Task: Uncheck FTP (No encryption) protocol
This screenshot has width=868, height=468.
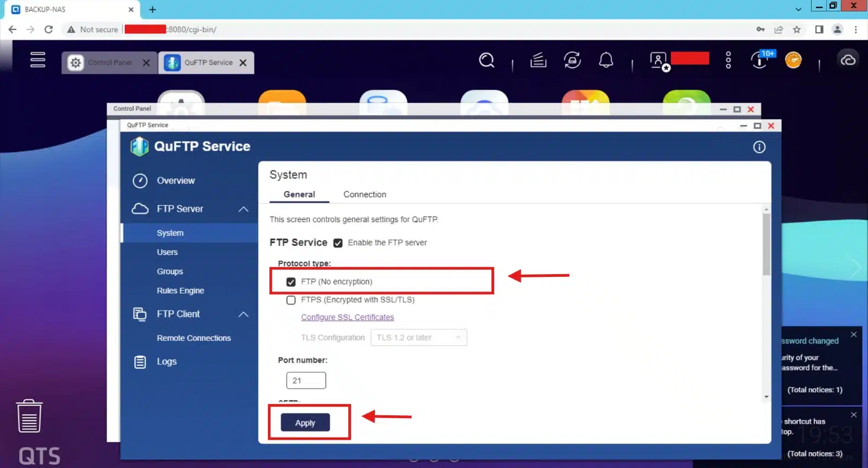Action: pyautogui.click(x=291, y=282)
